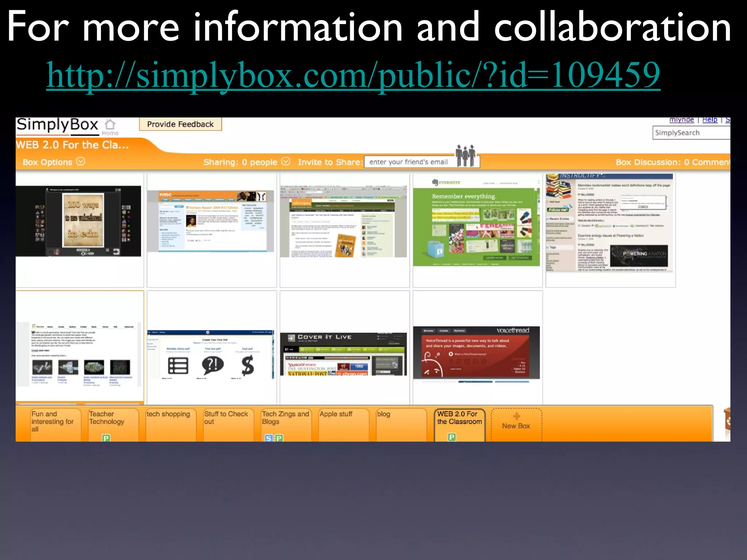Switch to tech shopping box tab
The width and height of the screenshot is (747, 560).
(171, 425)
